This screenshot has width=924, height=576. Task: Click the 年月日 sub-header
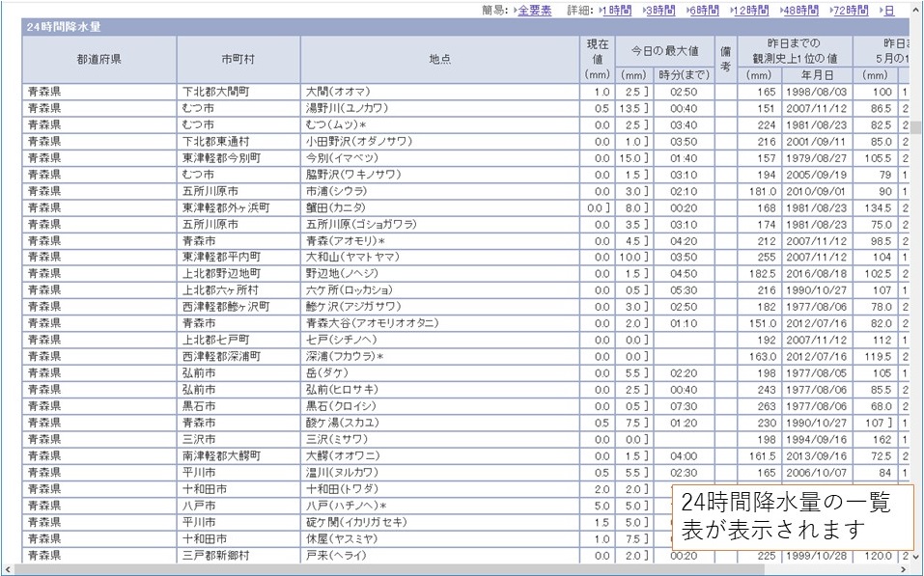817,75
